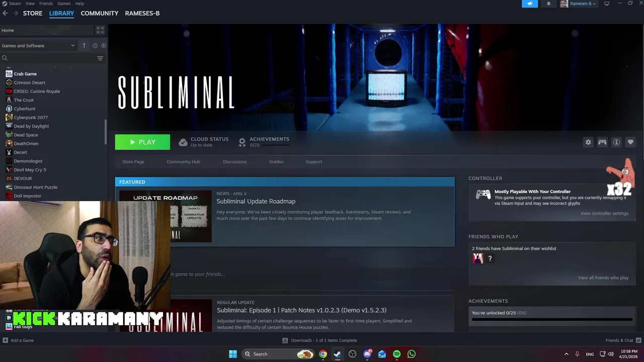Select Devil May Cry 5 in library
Viewport: 644px width, 362px height.
point(30,170)
